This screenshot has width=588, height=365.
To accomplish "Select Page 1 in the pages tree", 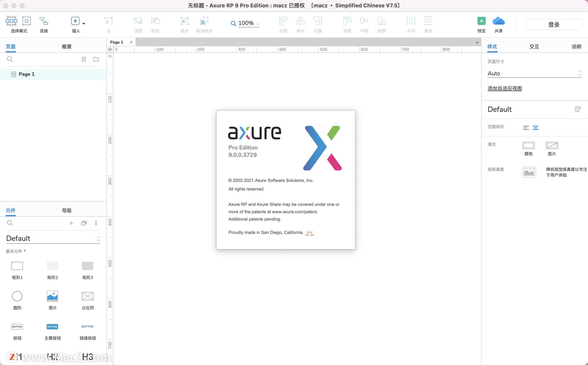I will point(53,74).
